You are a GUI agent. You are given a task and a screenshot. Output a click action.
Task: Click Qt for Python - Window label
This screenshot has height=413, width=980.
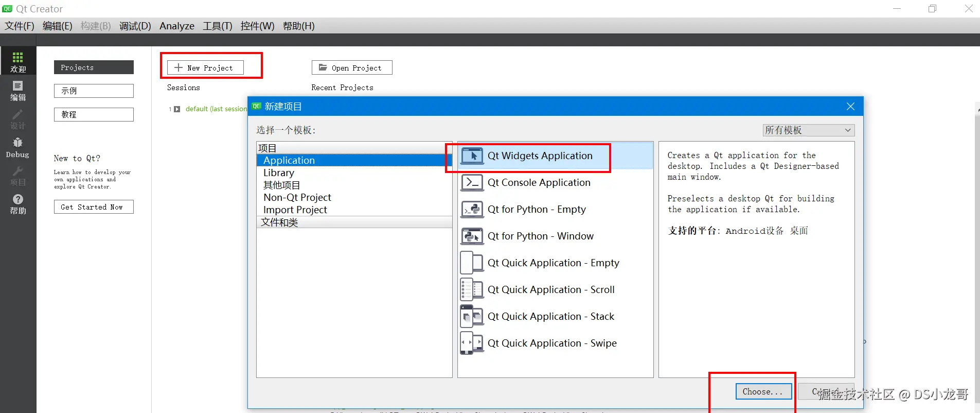540,236
